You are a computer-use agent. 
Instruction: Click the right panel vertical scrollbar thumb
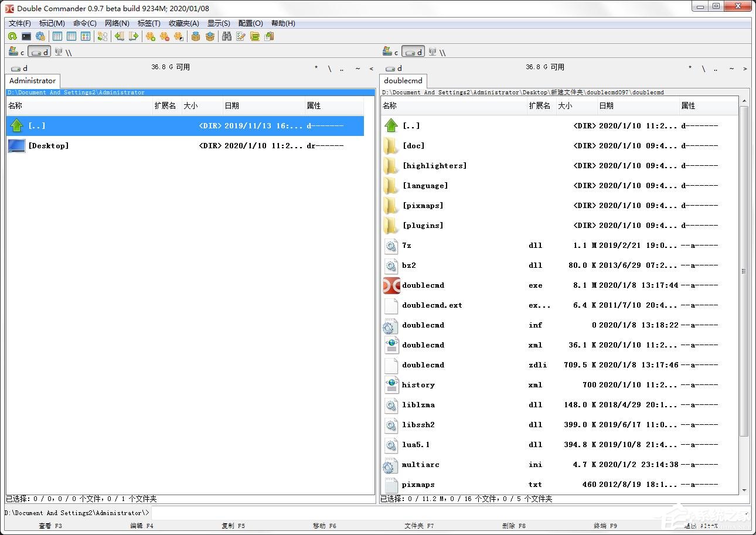click(744, 271)
